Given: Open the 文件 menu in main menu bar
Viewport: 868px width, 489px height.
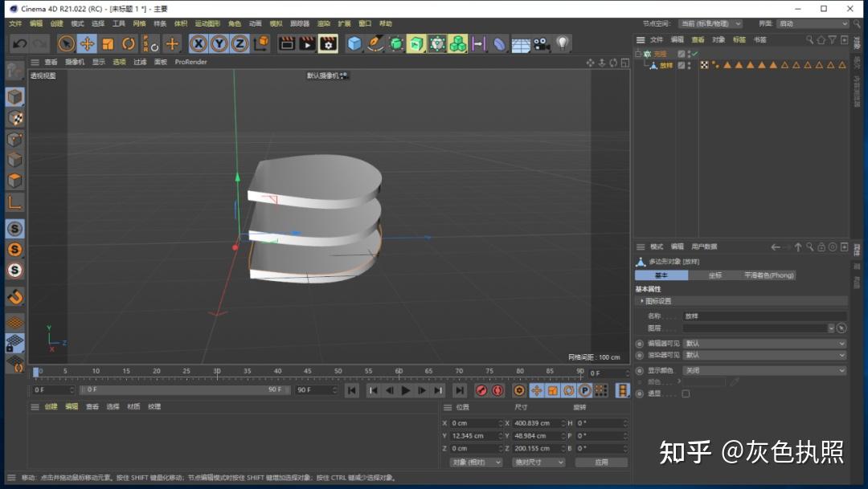Looking at the screenshot, I should (15, 24).
